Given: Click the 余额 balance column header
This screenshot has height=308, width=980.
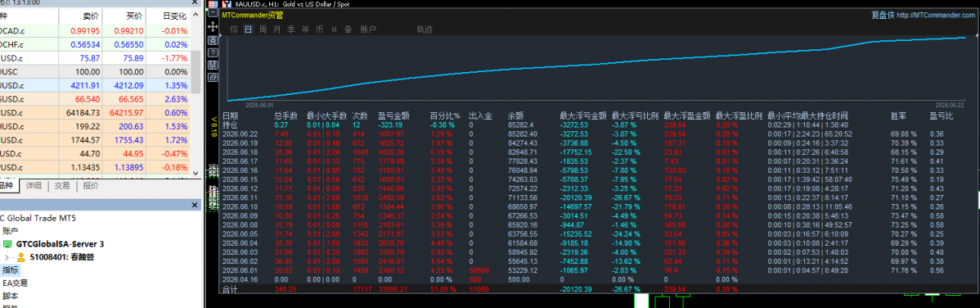Looking at the screenshot, I should coord(515,115).
